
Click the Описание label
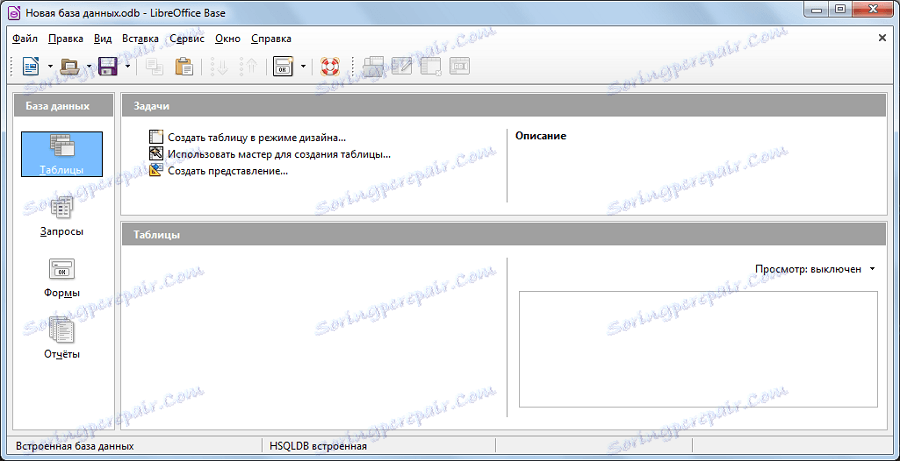(x=541, y=136)
